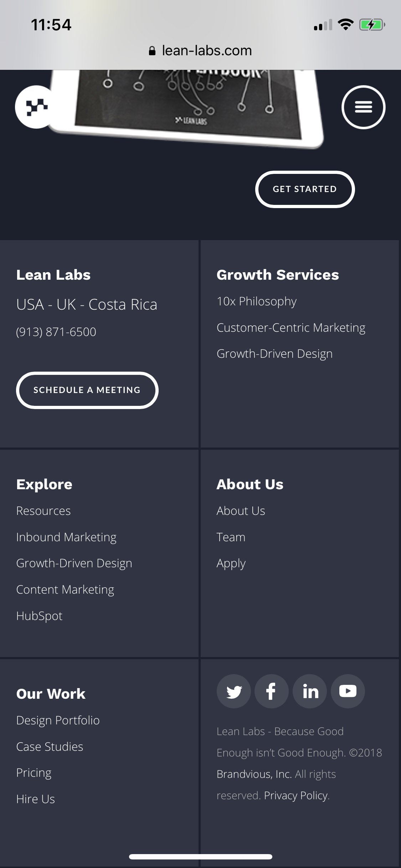The width and height of the screenshot is (401, 868).
Task: Click SCHEDULE A MEETING button
Action: (x=87, y=390)
